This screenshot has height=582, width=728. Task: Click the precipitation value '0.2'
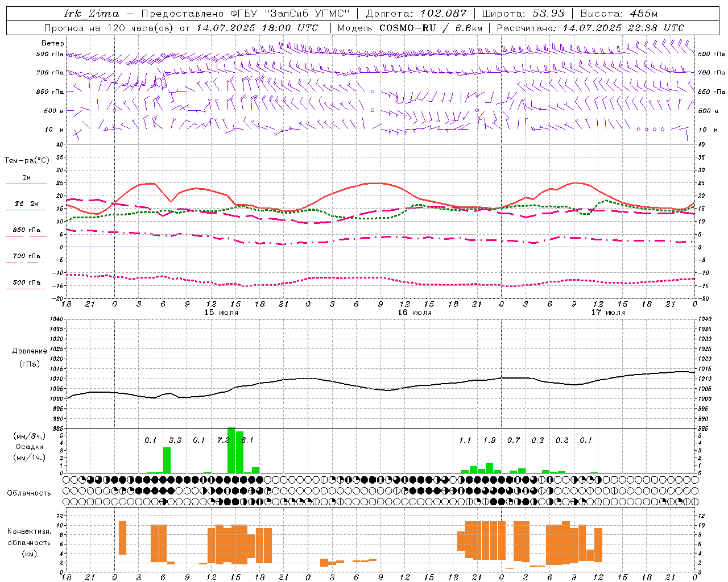[x=562, y=440]
